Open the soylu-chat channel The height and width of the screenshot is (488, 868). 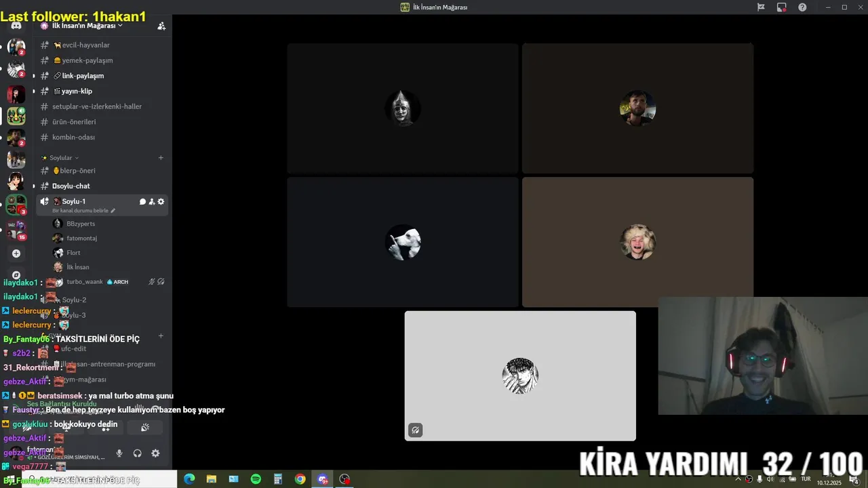point(102,186)
